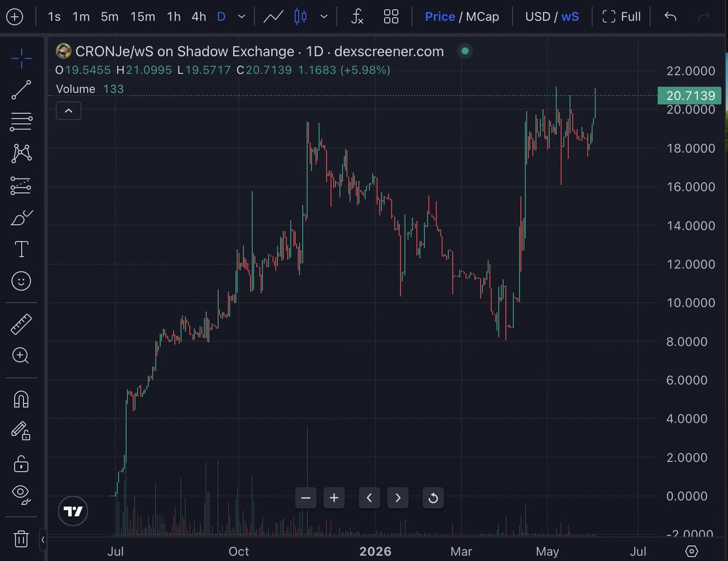Open the timeframe dropdown arrow
This screenshot has height=561, width=728.
(242, 17)
